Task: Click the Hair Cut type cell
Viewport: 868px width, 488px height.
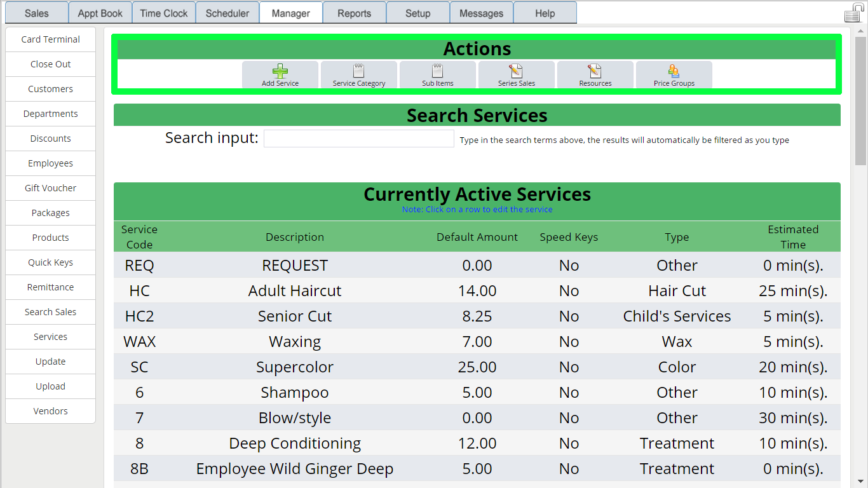Action: coord(677,290)
